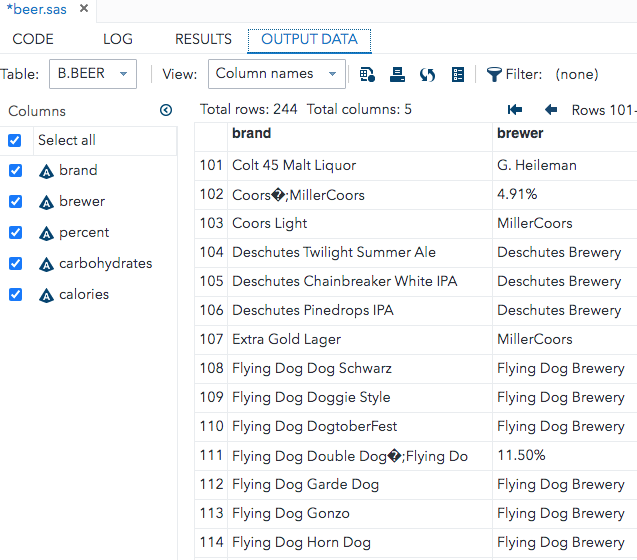This screenshot has height=560, width=637.
Task: Select the Coors Light brand cell
Action: coord(270,223)
